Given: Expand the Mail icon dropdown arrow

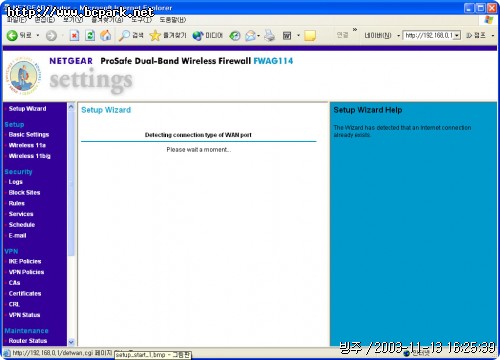Looking at the screenshot, I should coord(258,36).
